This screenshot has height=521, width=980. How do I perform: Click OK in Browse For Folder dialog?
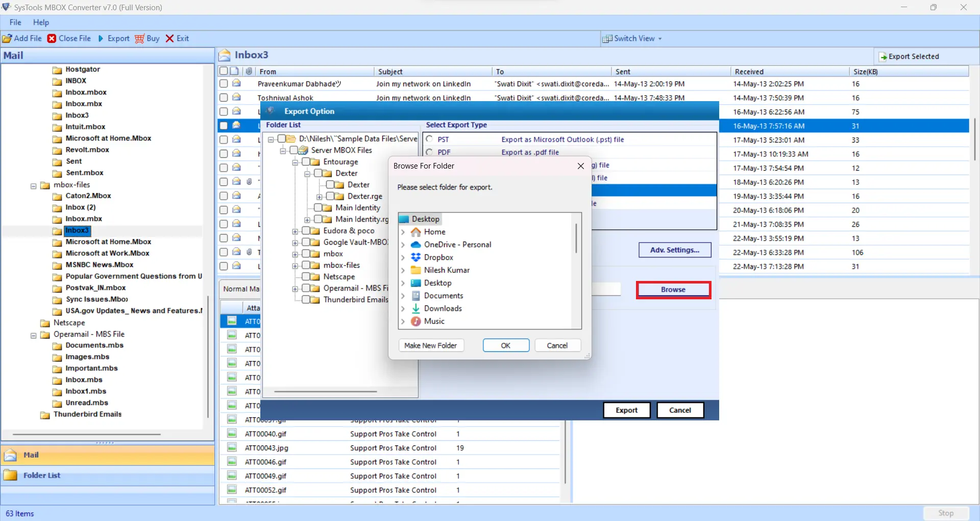point(506,345)
